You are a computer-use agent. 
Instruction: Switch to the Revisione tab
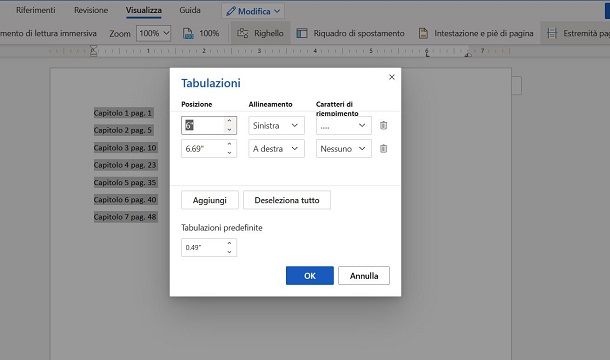pos(91,10)
